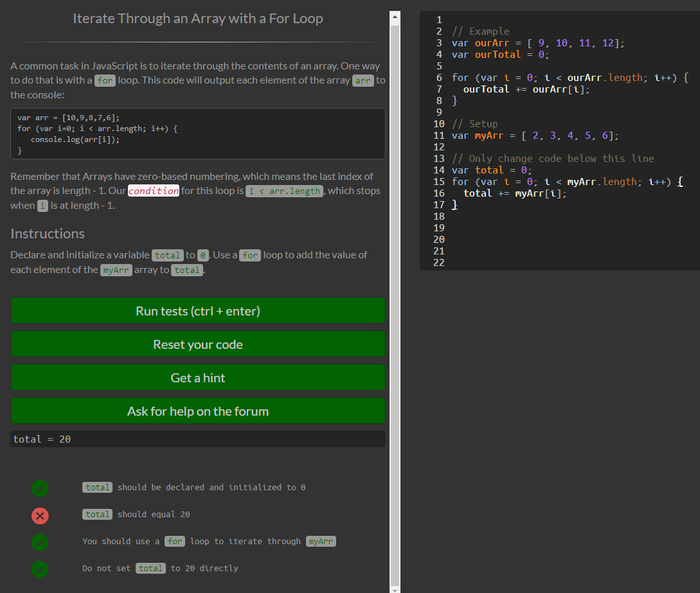Click Get a hint button

[198, 378]
